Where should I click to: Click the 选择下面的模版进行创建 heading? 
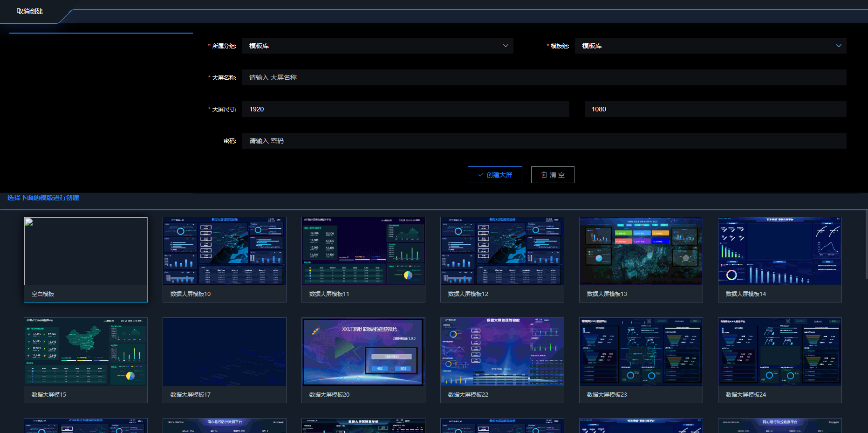[x=43, y=198]
